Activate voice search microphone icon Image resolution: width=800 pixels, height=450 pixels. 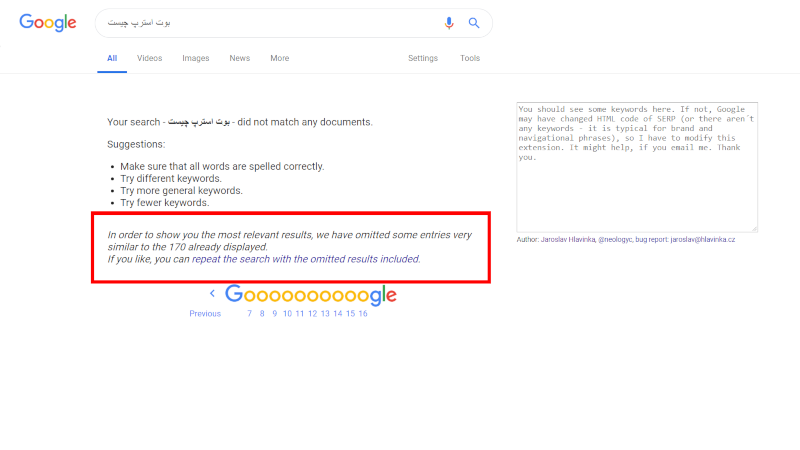pyautogui.click(x=449, y=23)
